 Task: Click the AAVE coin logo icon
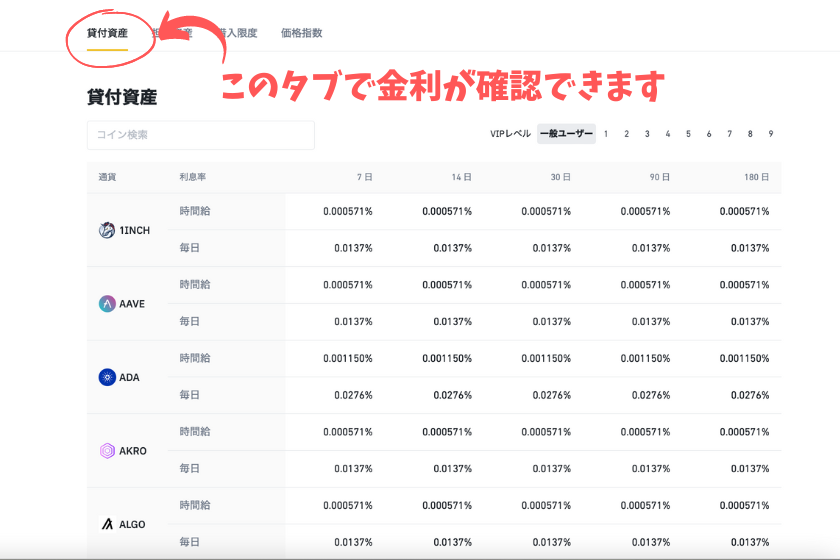coord(107,304)
